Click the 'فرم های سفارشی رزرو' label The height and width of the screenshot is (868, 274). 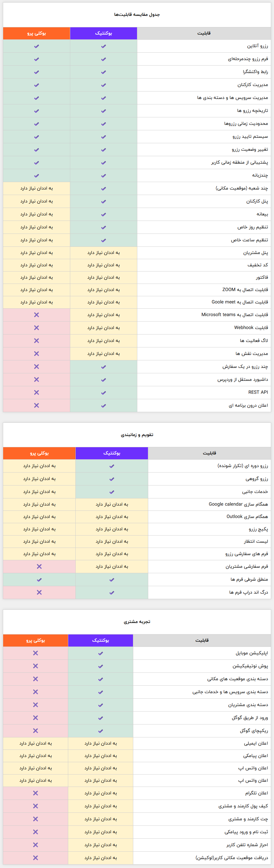coord(247,554)
